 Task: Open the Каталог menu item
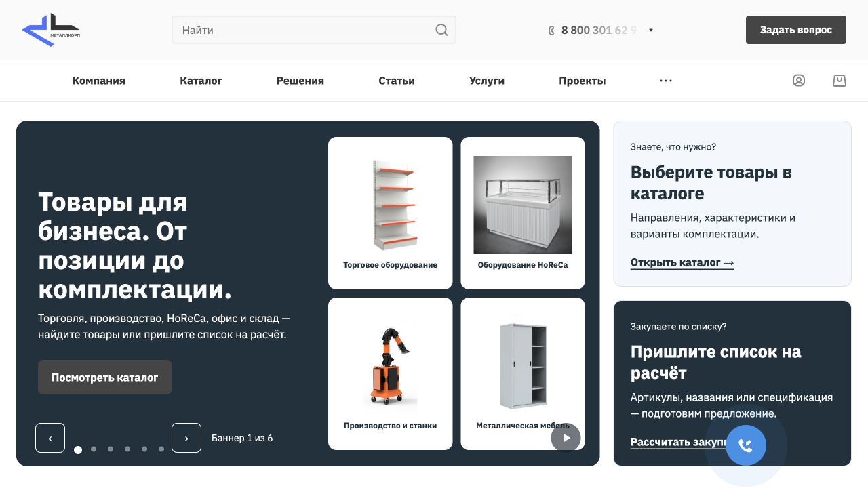pos(201,81)
